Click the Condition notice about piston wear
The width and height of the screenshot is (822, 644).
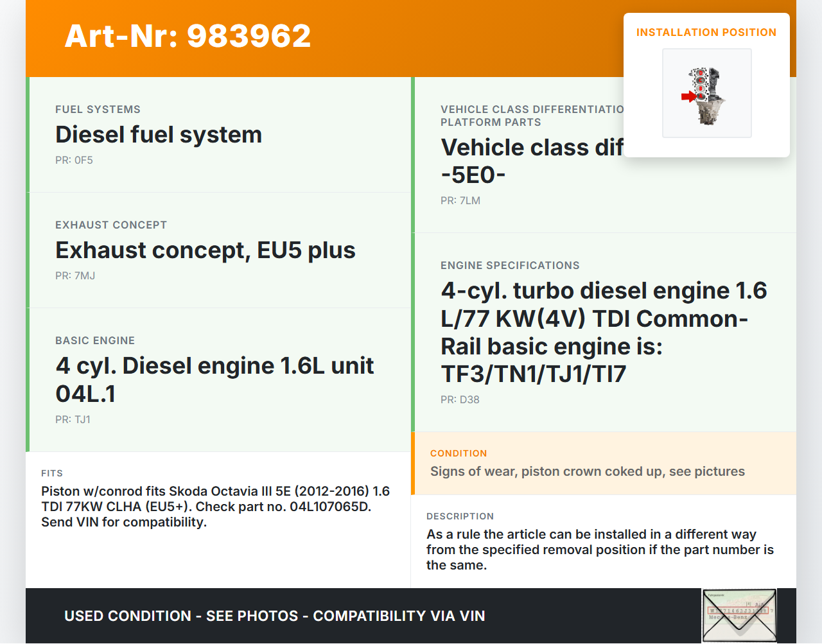(x=587, y=472)
